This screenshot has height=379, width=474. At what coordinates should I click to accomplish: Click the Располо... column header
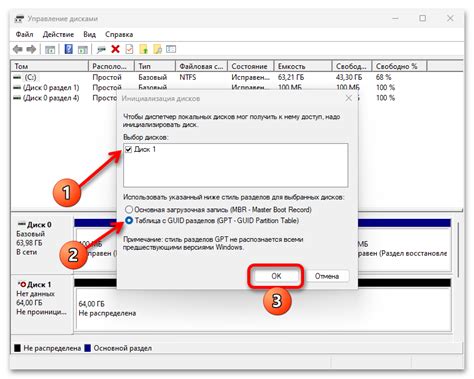112,66
